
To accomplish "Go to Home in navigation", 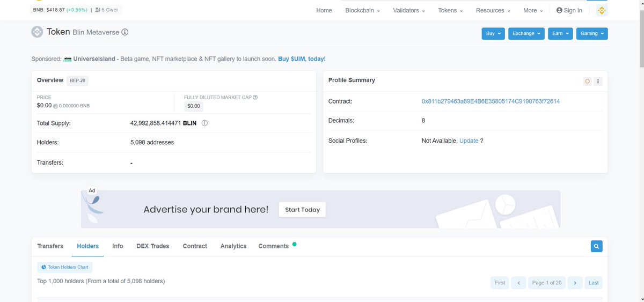I will click(x=324, y=10).
